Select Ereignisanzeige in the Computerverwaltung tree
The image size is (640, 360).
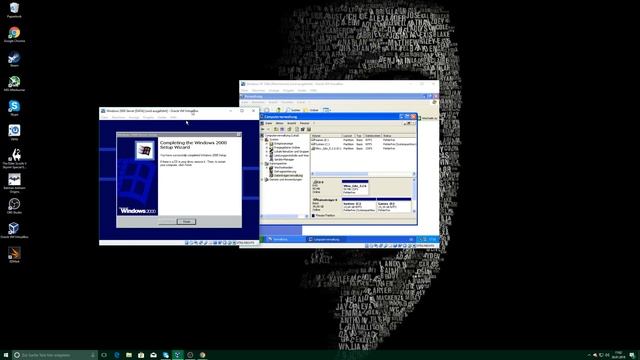click(x=284, y=144)
